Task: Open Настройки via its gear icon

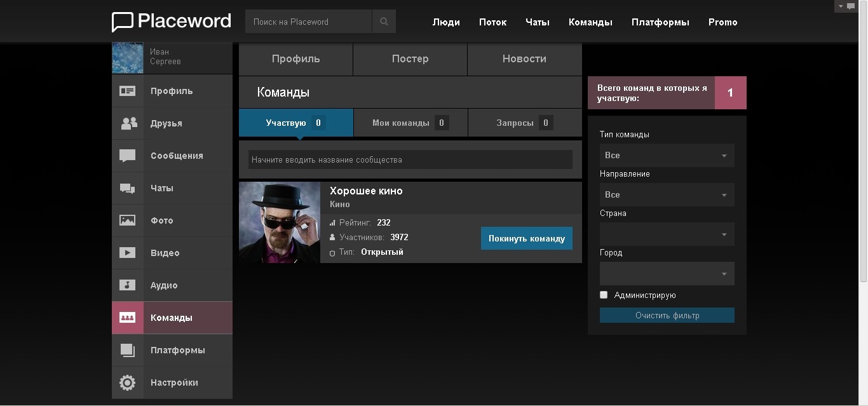Action: (128, 382)
